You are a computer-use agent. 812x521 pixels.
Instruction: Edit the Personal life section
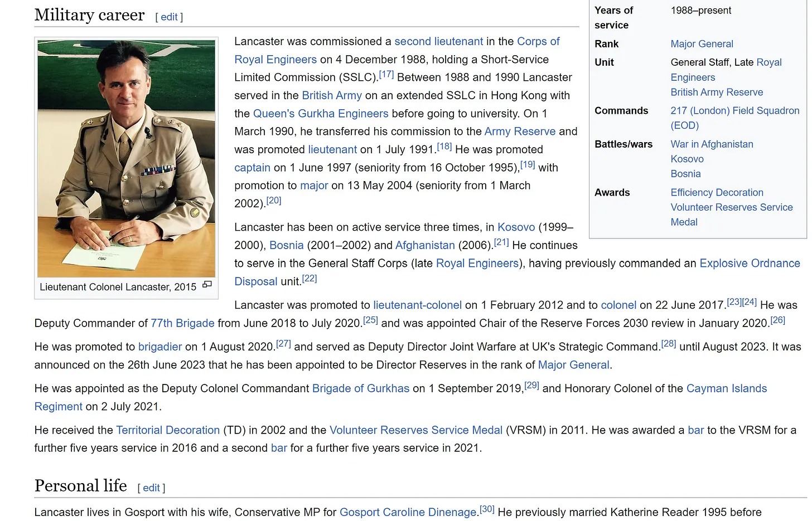click(x=151, y=488)
